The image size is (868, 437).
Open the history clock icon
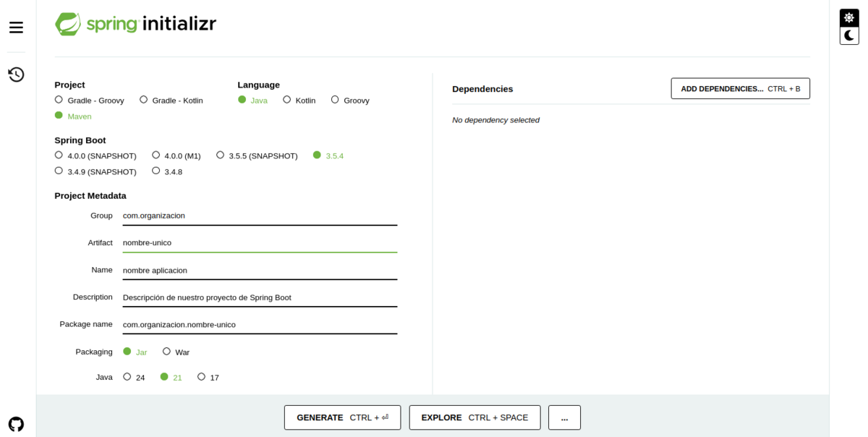16,75
